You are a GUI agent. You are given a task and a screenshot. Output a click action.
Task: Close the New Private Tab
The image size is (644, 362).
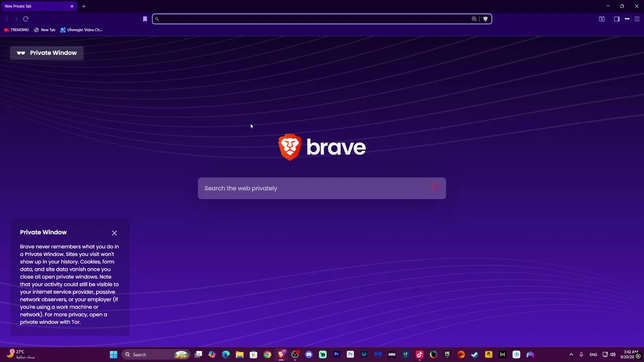72,6
